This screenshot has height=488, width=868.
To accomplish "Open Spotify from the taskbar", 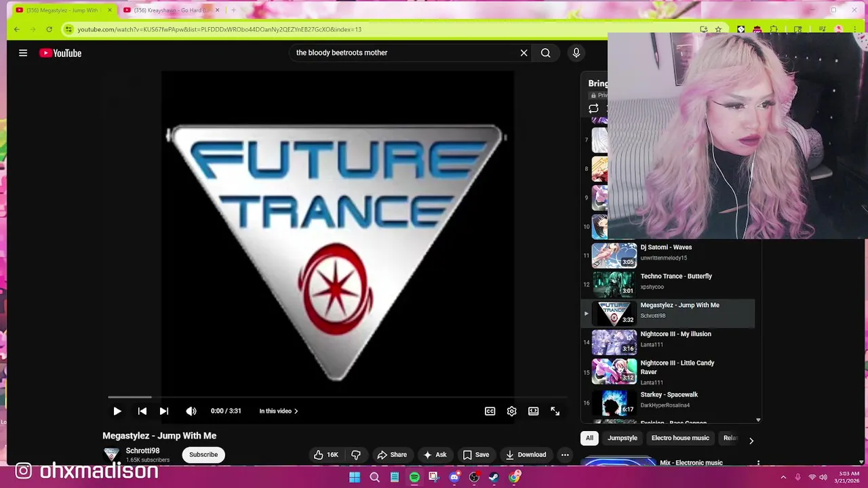I will click(414, 477).
